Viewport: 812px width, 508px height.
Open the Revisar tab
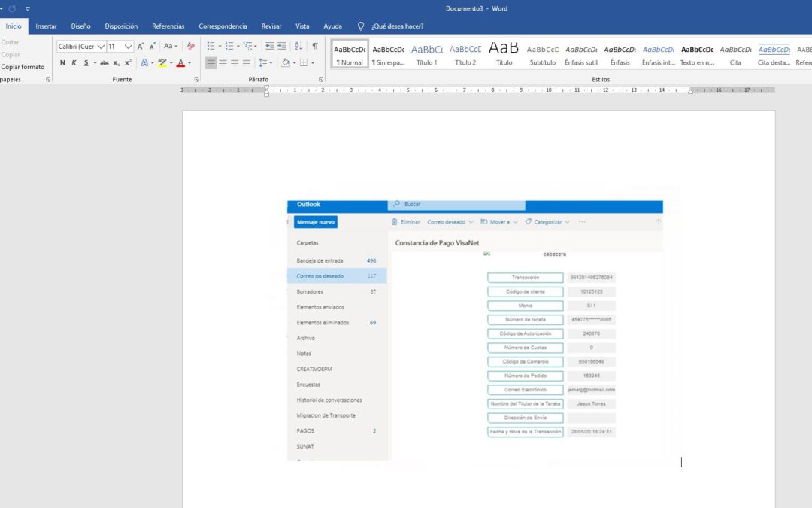271,26
